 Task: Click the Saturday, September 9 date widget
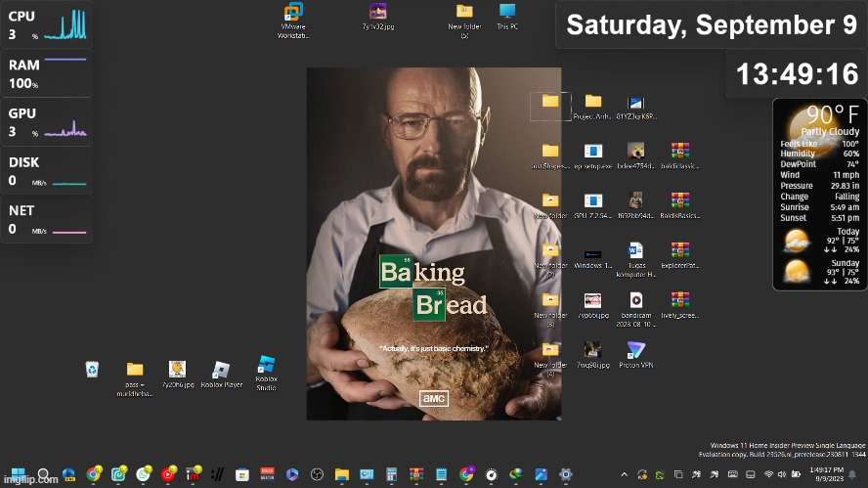[x=712, y=24]
